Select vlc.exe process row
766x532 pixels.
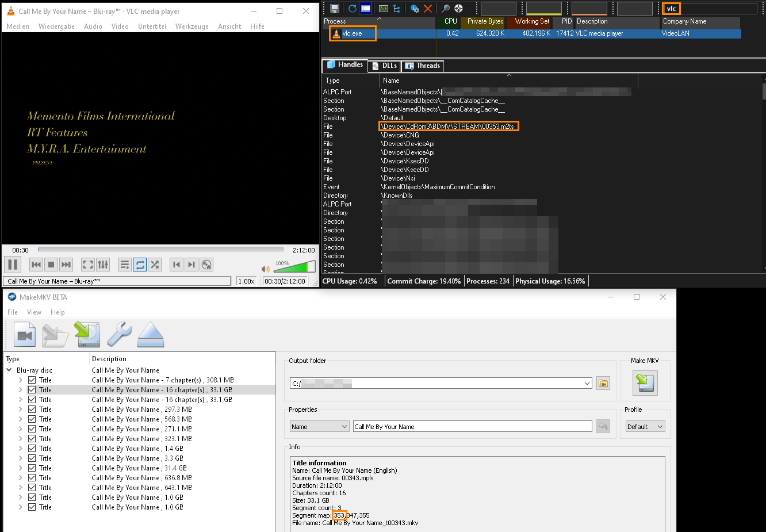point(531,33)
